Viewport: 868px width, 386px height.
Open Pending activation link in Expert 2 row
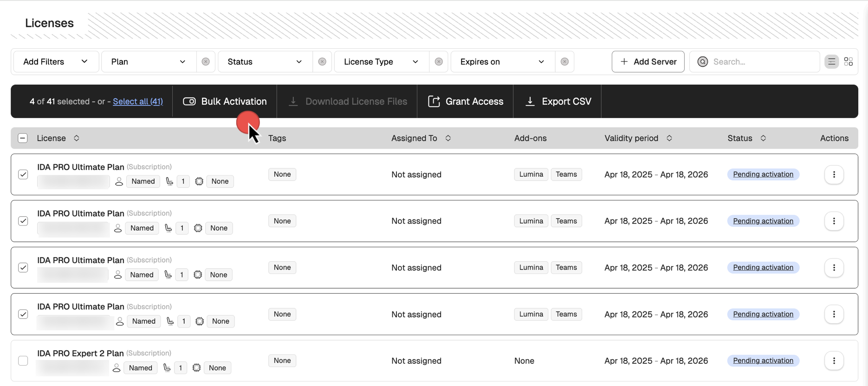[763, 361]
